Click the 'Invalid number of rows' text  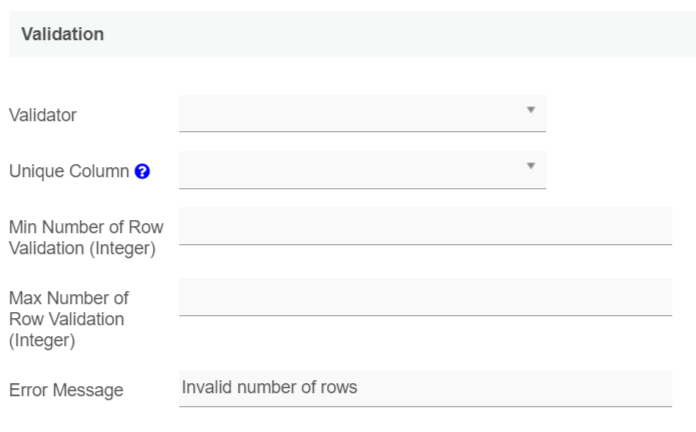pyautogui.click(x=269, y=387)
